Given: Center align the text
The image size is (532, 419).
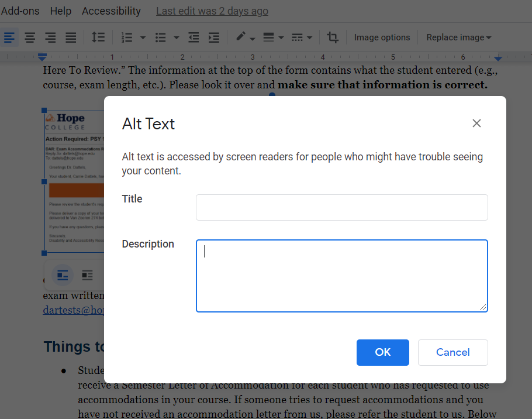Looking at the screenshot, I should pyautogui.click(x=30, y=37).
